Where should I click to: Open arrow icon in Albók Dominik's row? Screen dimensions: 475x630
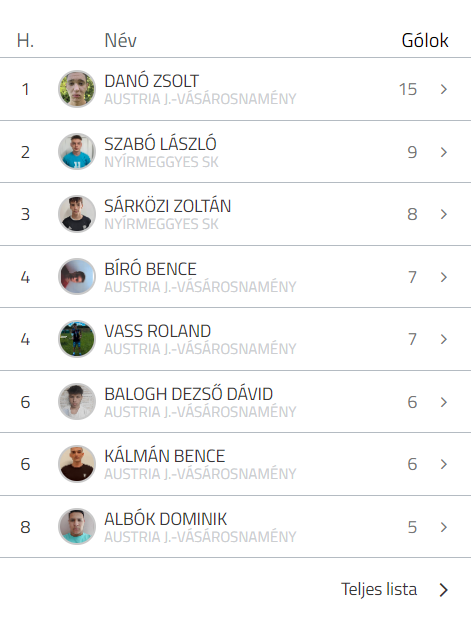click(x=444, y=527)
